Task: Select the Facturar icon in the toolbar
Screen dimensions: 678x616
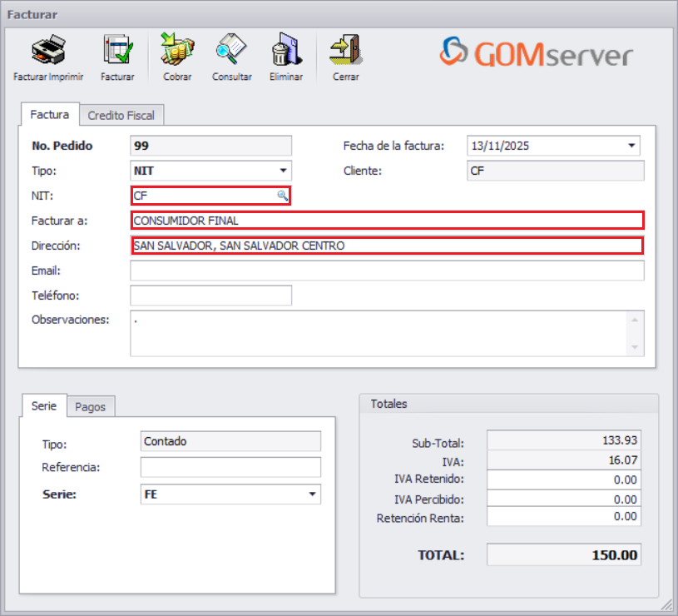Action: (116, 50)
